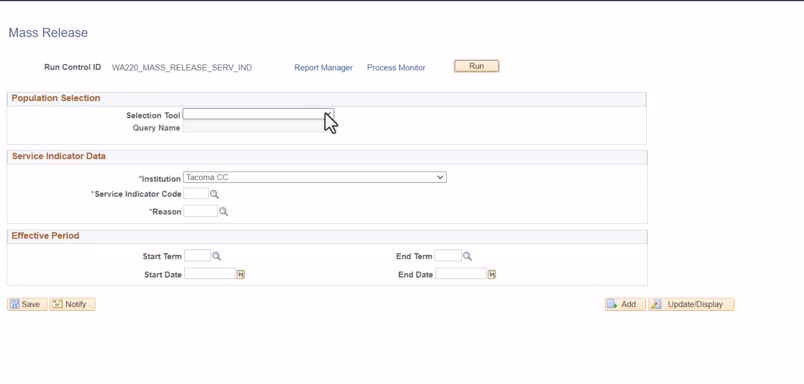Click the Mass Release page title

tap(48, 33)
